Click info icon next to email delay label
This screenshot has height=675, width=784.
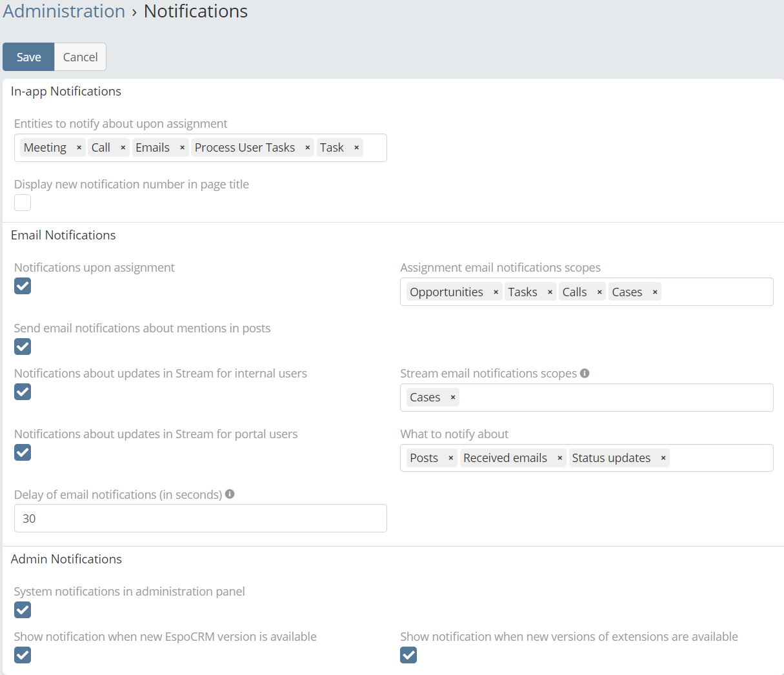tap(230, 494)
